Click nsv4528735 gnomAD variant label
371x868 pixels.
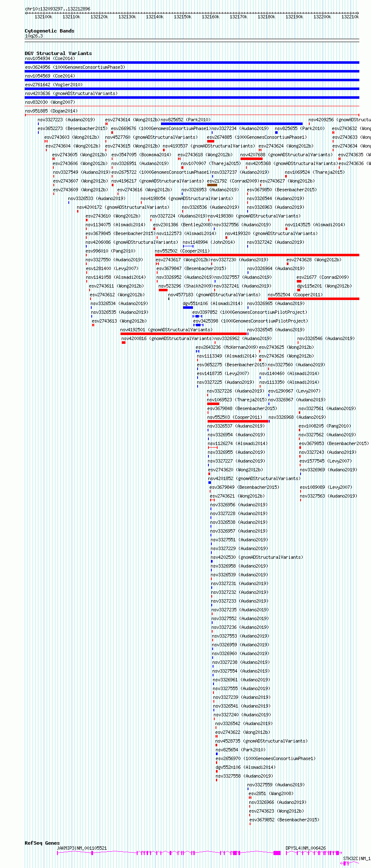coord(261,741)
